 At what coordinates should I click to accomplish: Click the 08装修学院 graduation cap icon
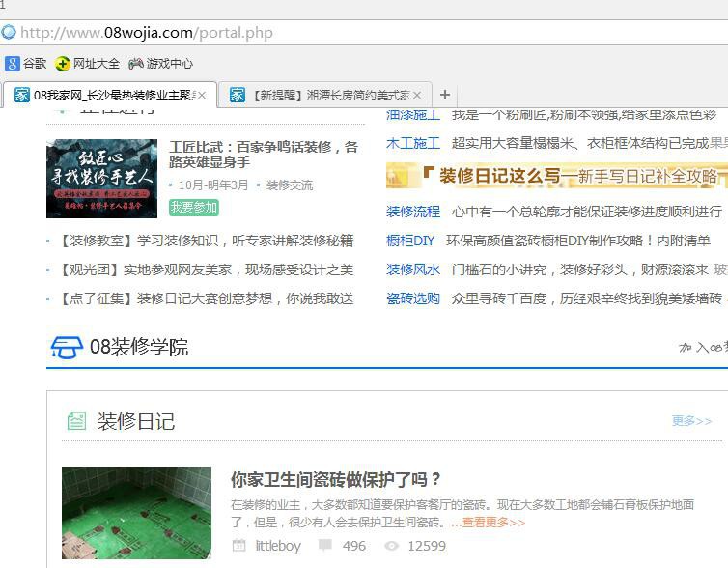[66, 347]
